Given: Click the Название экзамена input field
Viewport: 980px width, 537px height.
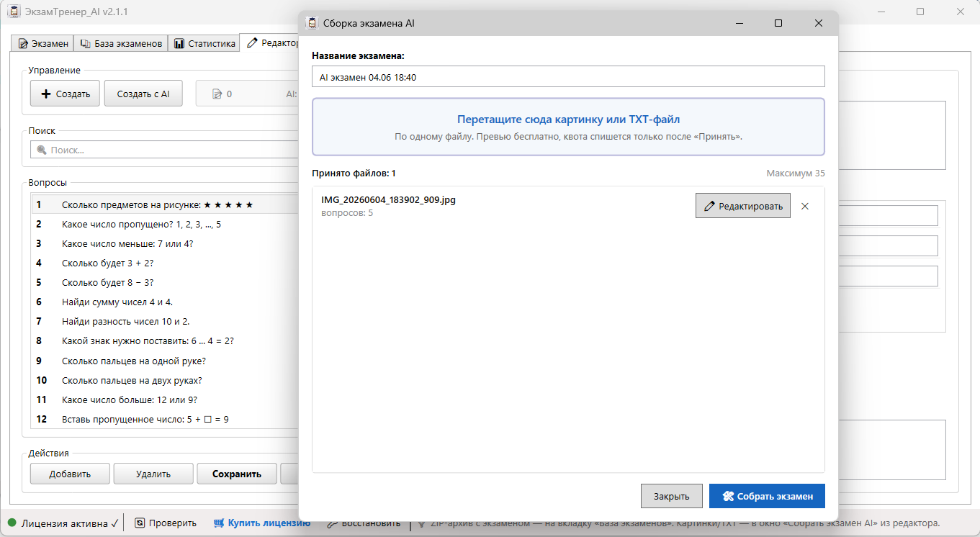Looking at the screenshot, I should tap(568, 77).
